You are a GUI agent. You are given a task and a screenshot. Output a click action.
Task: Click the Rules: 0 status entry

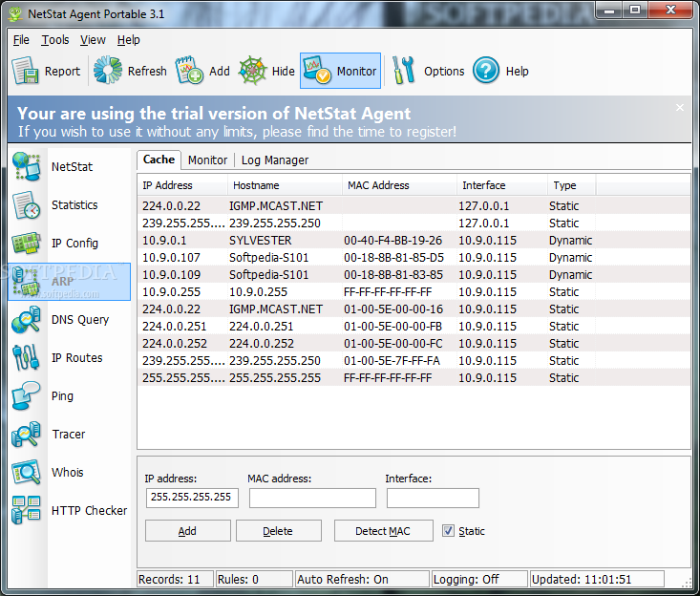click(x=254, y=579)
